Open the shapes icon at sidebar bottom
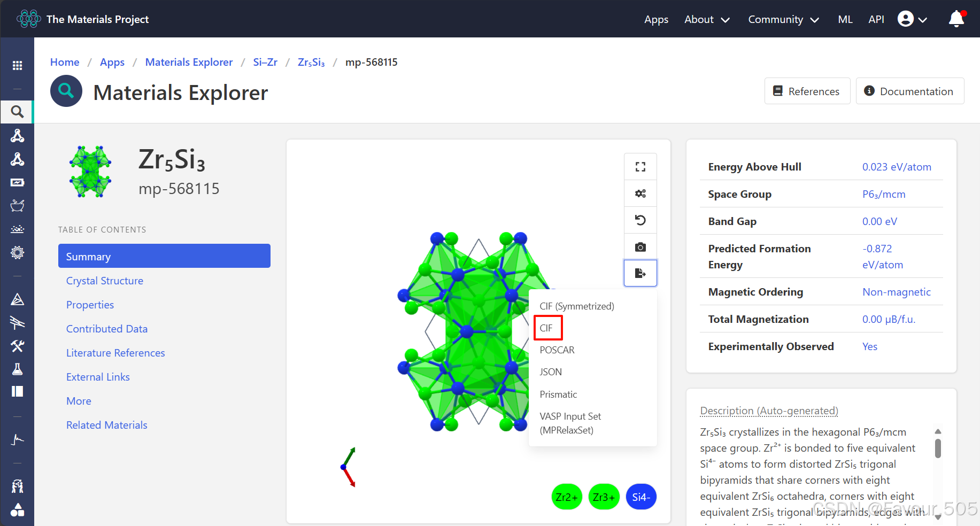Viewport: 980px width, 526px height. click(17, 509)
